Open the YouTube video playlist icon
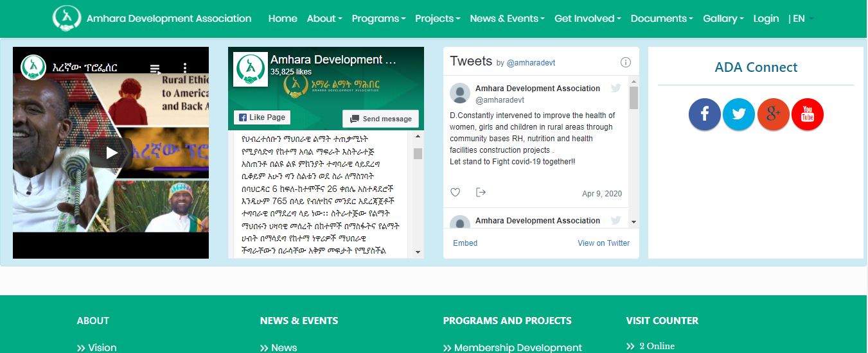 click(155, 67)
